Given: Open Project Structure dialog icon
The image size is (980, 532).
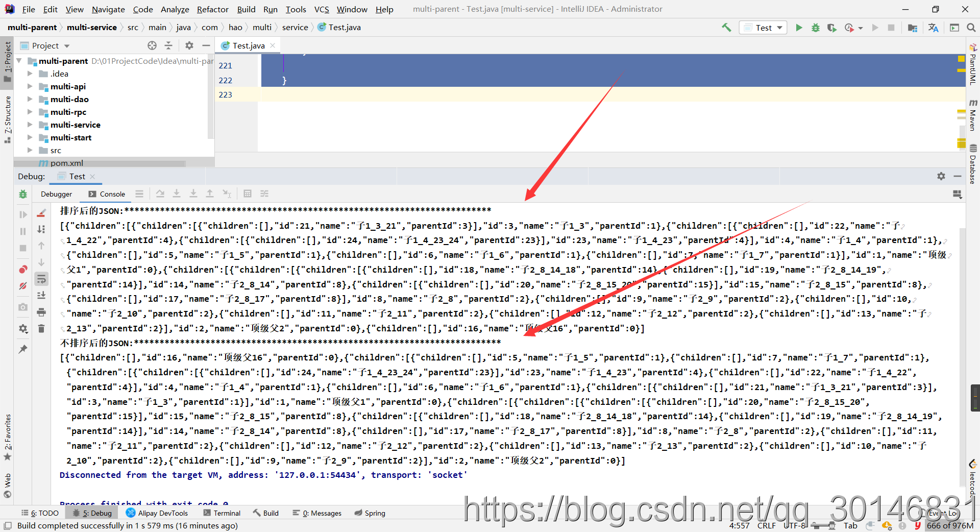Looking at the screenshot, I should coord(913,28).
